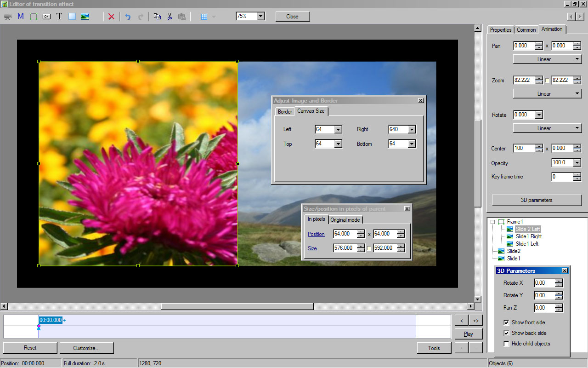Open the 75% zoom level dropdown
This screenshot has width=588, height=368.
[x=260, y=16]
